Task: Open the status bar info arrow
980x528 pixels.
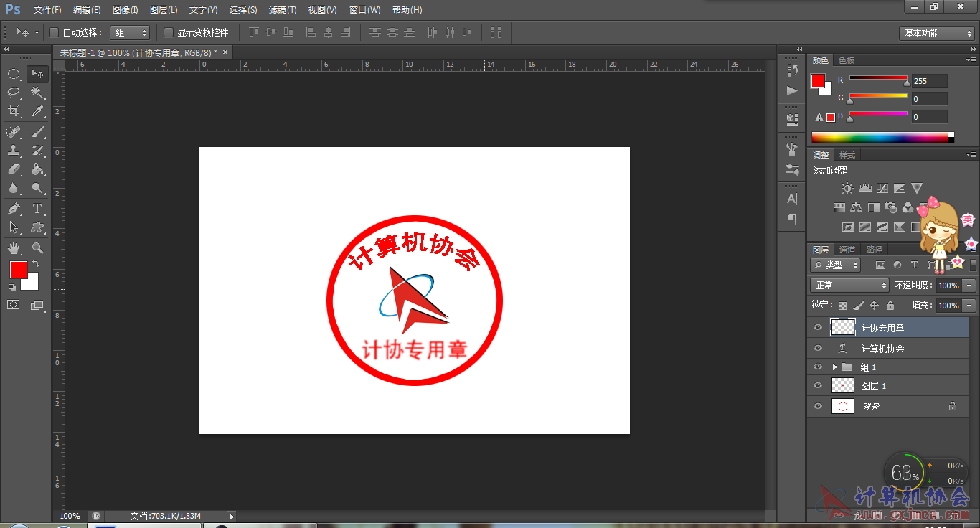Action: click(231, 516)
